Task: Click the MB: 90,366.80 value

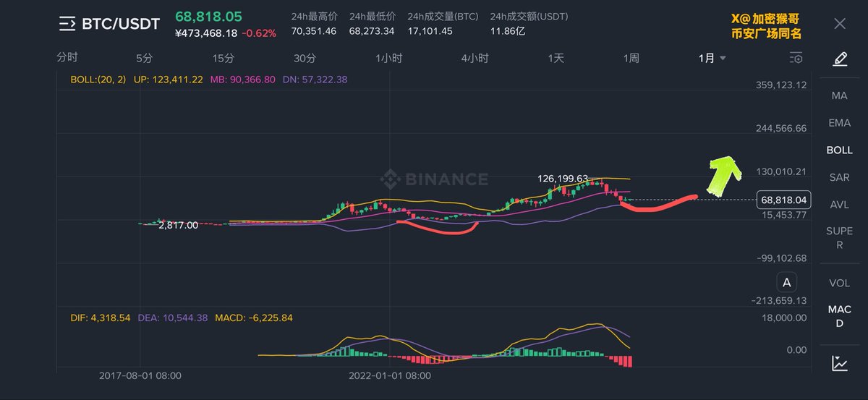Action: [243, 80]
